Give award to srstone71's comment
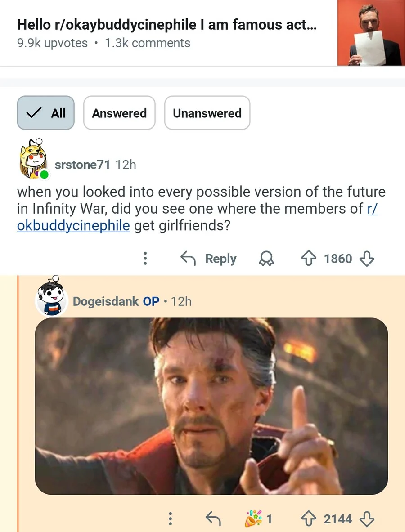 point(267,259)
